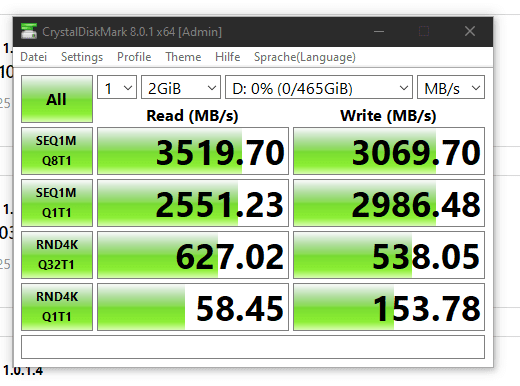The height and width of the screenshot is (386, 520).
Task: Click the Read (MB/s) column header
Action: [192, 116]
